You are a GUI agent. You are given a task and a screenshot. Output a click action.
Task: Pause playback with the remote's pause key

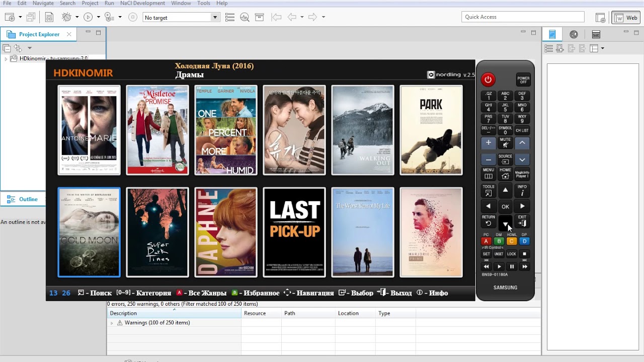point(511,266)
